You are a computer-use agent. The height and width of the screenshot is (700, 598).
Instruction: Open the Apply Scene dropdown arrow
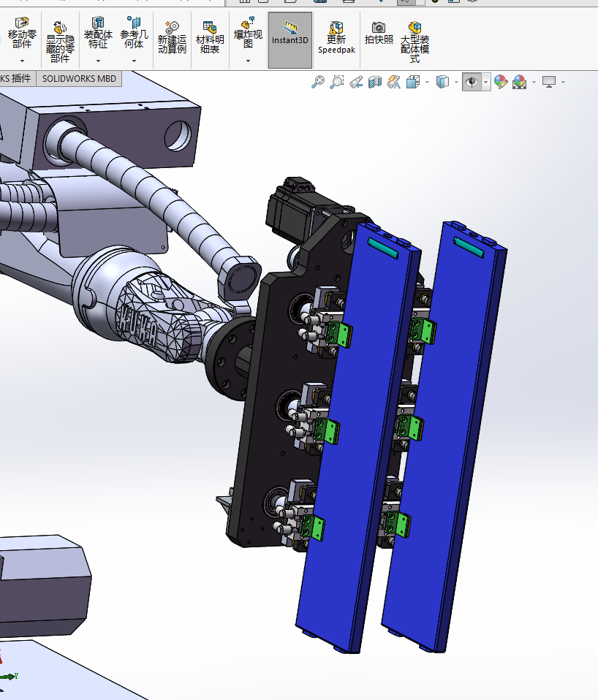tap(534, 82)
